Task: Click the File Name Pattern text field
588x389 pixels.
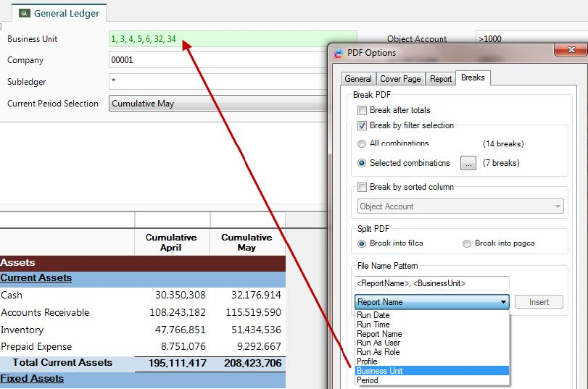Action: [x=431, y=283]
